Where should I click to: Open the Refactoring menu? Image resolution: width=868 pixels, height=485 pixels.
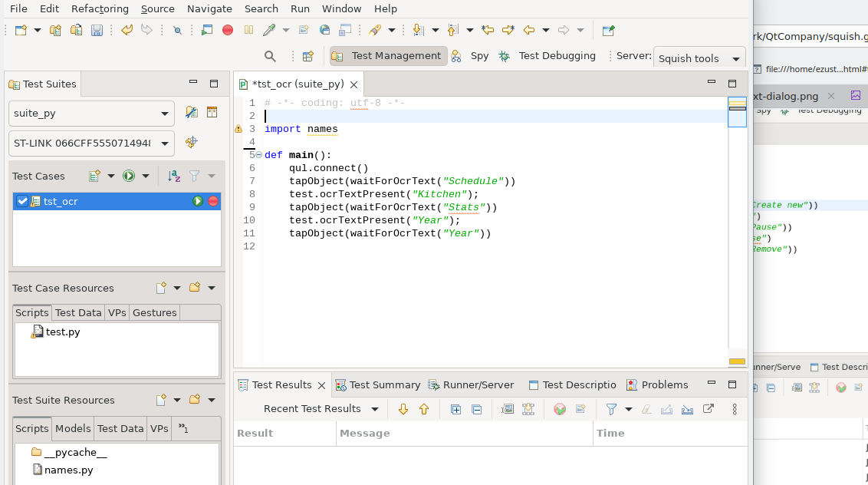pos(100,8)
